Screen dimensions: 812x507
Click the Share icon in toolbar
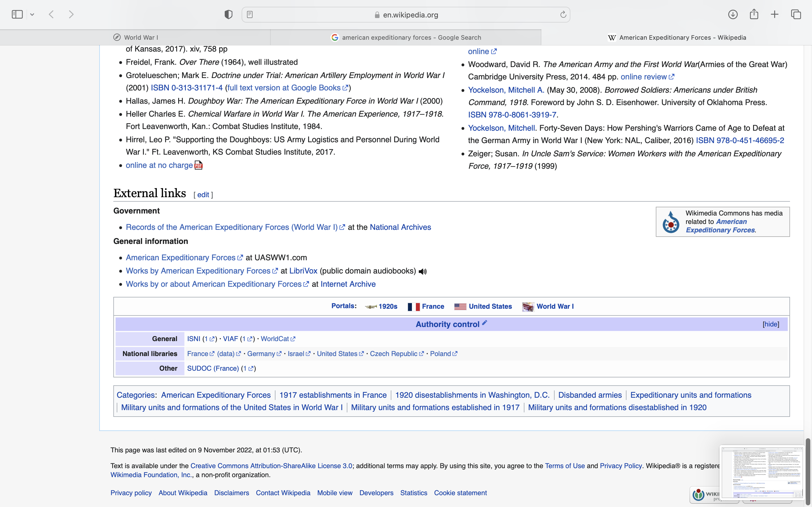coord(754,14)
